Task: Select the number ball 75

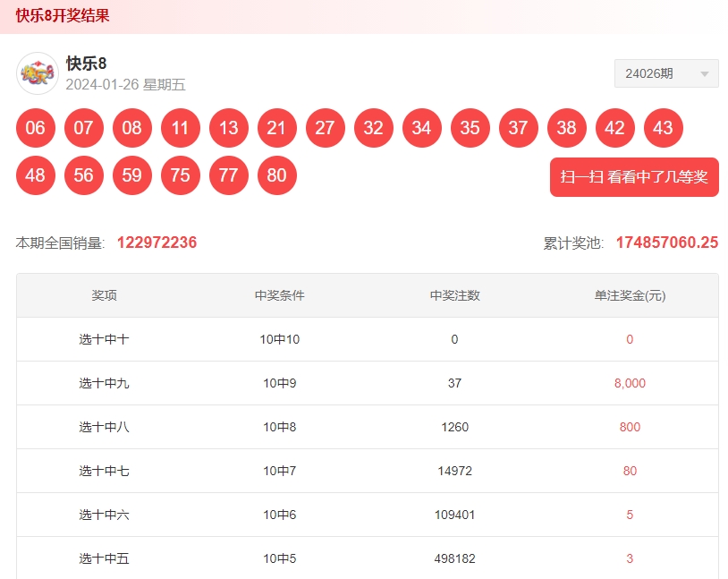Action: click(180, 175)
